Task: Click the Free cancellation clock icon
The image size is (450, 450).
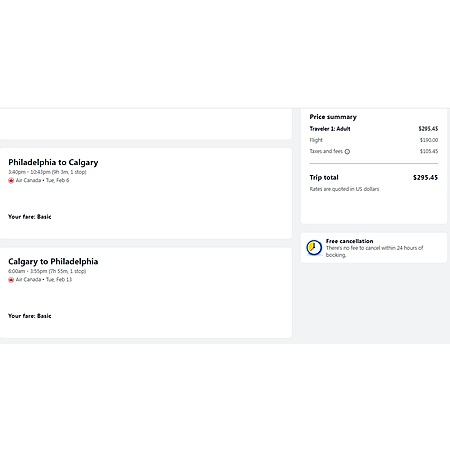Action: point(314,248)
